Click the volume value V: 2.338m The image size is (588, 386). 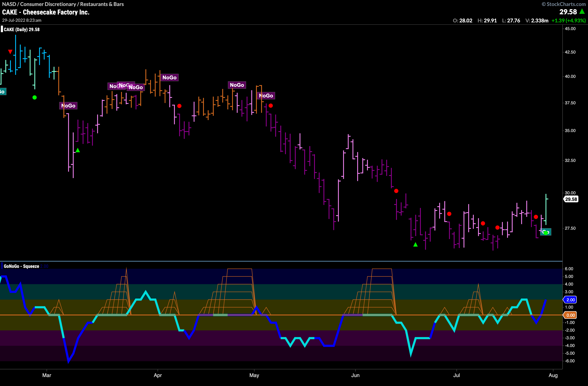[x=537, y=20]
